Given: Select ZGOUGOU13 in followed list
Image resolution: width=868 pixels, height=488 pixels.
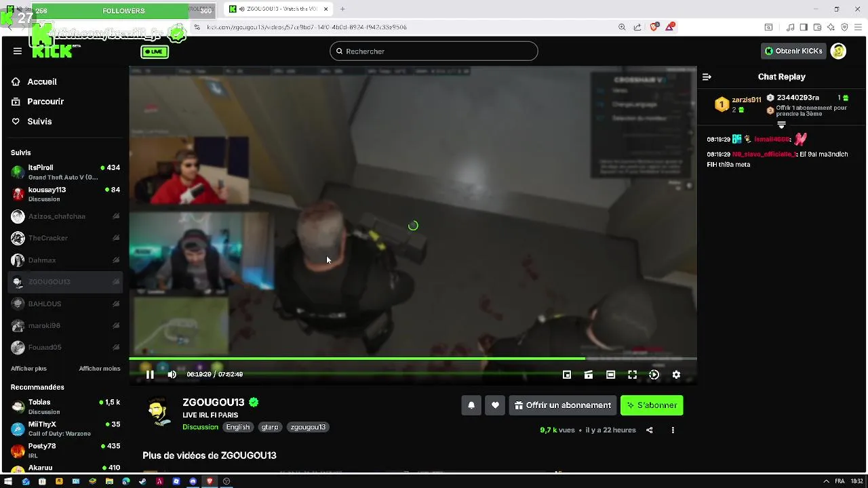Looking at the screenshot, I should [65, 281].
